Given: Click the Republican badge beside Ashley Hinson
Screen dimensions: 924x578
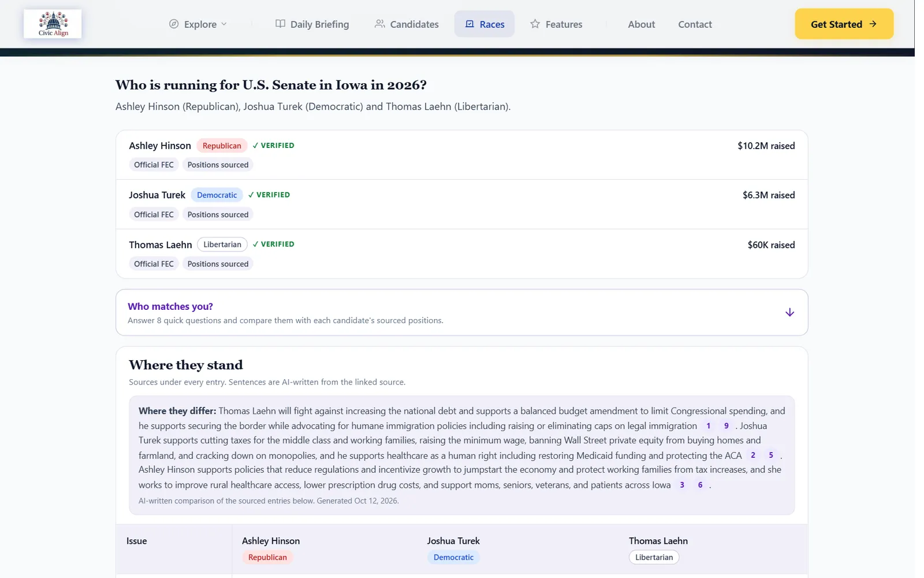Looking at the screenshot, I should click(x=222, y=146).
